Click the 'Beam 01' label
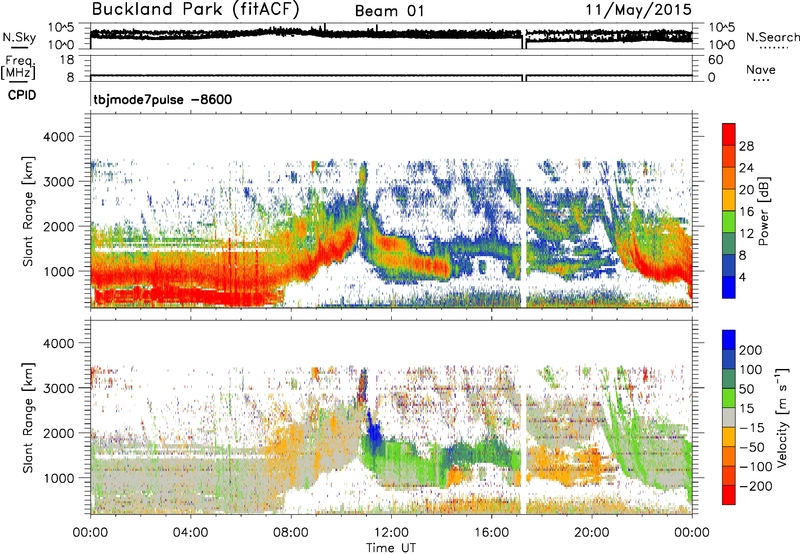 pos(389,11)
